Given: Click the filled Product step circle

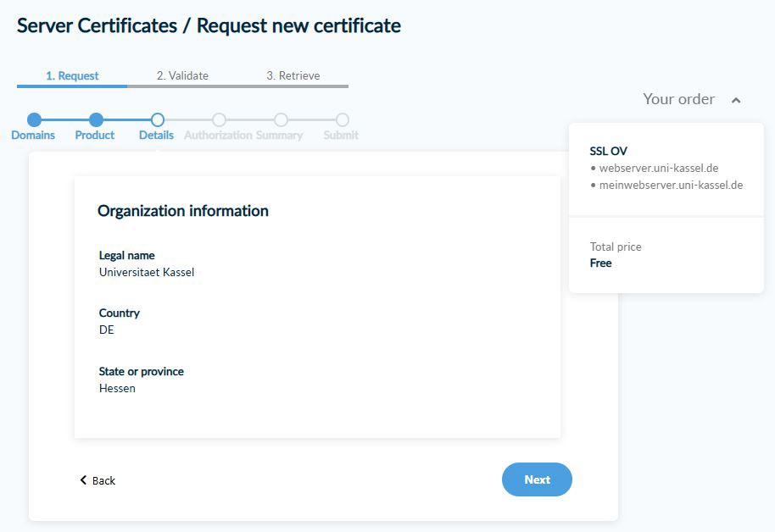Looking at the screenshot, I should pos(96,120).
